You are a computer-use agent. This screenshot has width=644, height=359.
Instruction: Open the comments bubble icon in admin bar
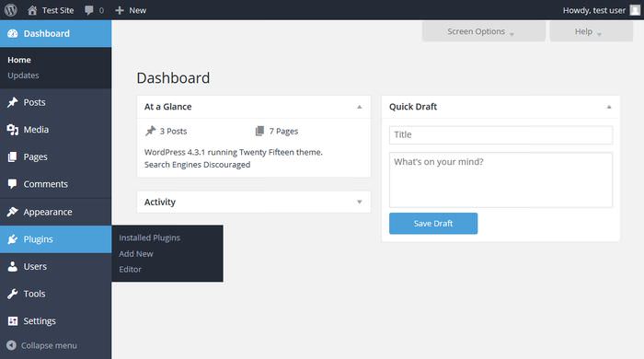[88, 10]
